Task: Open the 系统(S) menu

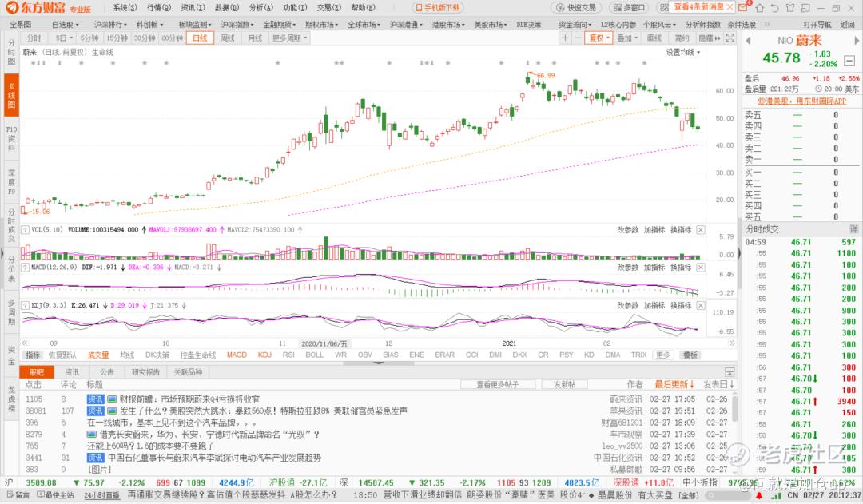Action: 125,8
